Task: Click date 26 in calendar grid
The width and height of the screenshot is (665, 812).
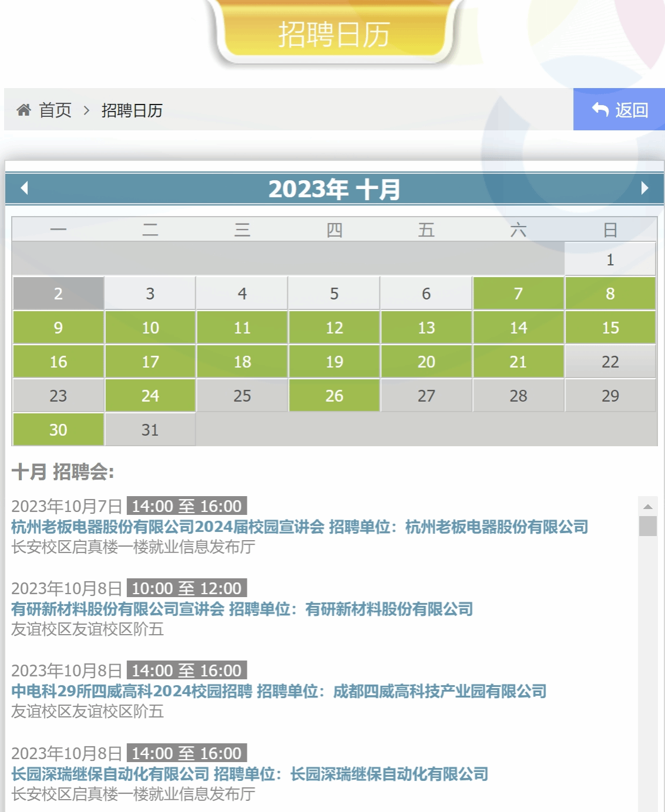Action: tap(334, 396)
